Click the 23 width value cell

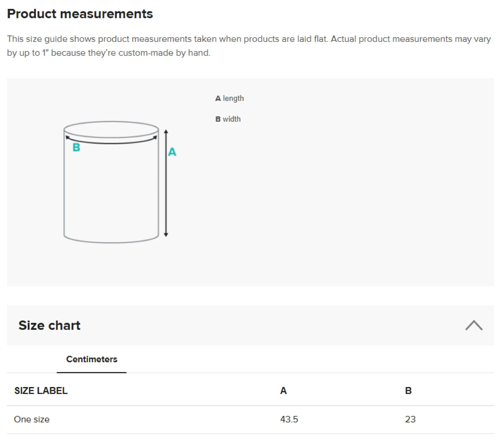410,419
